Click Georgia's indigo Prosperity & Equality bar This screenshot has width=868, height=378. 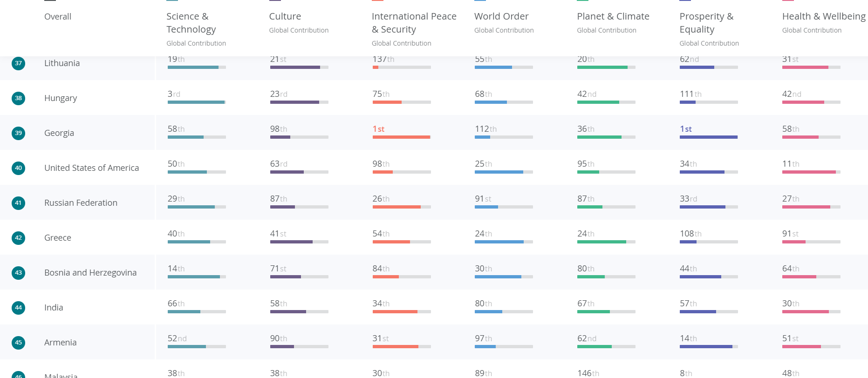[709, 137]
